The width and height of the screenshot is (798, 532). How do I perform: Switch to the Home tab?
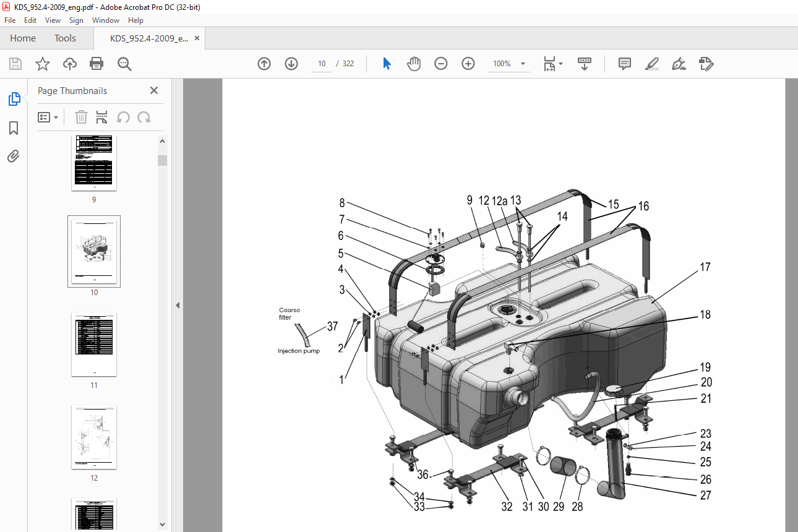(23, 38)
